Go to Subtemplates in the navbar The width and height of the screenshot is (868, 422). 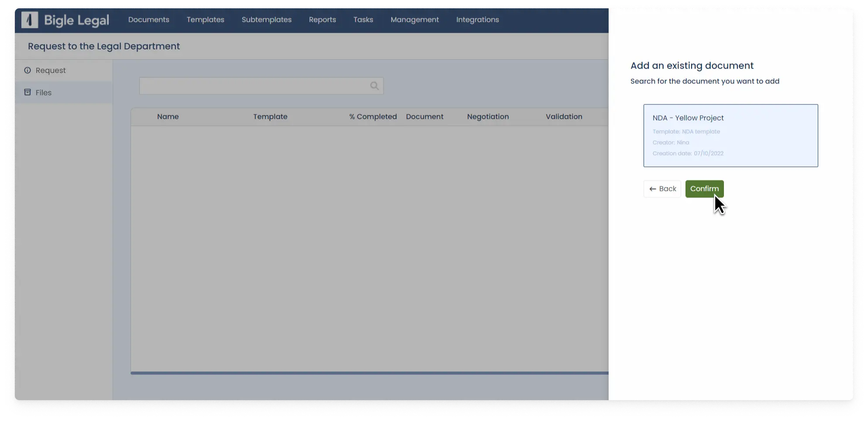[266, 20]
